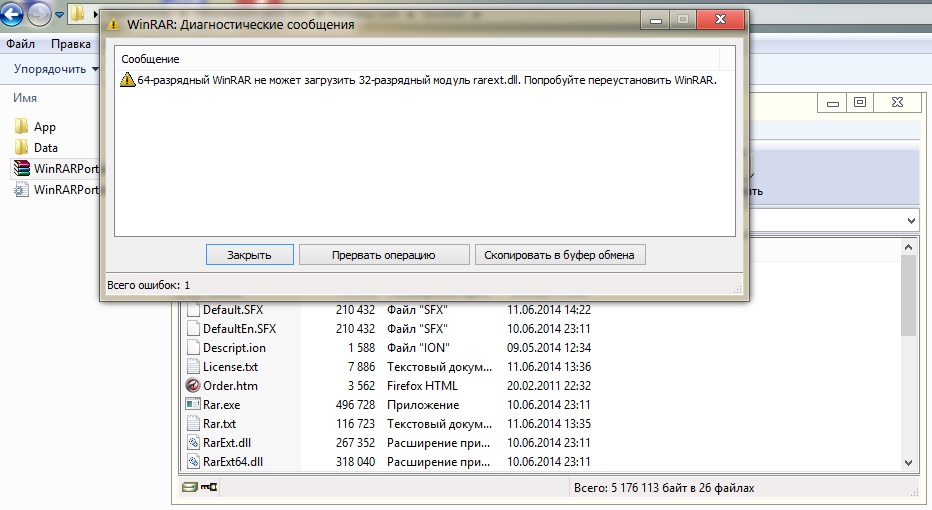Click size 318 040 of RarExt64.dll

tap(355, 462)
